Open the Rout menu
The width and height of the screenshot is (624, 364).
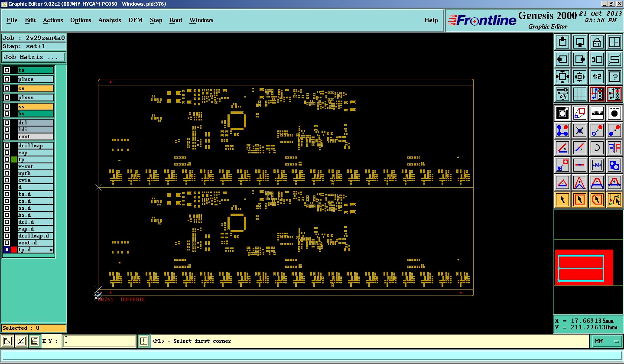[x=176, y=20]
